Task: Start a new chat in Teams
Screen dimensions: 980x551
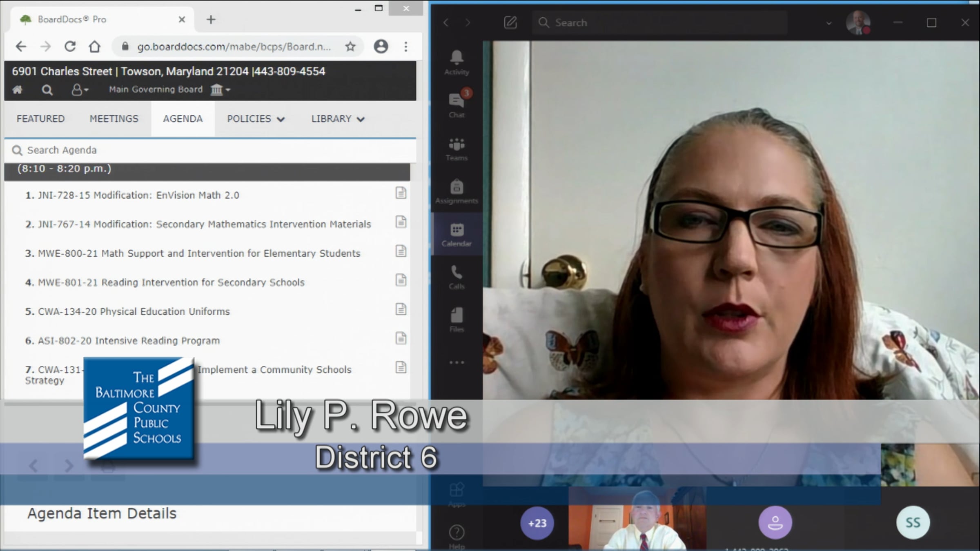Action: 510,22
